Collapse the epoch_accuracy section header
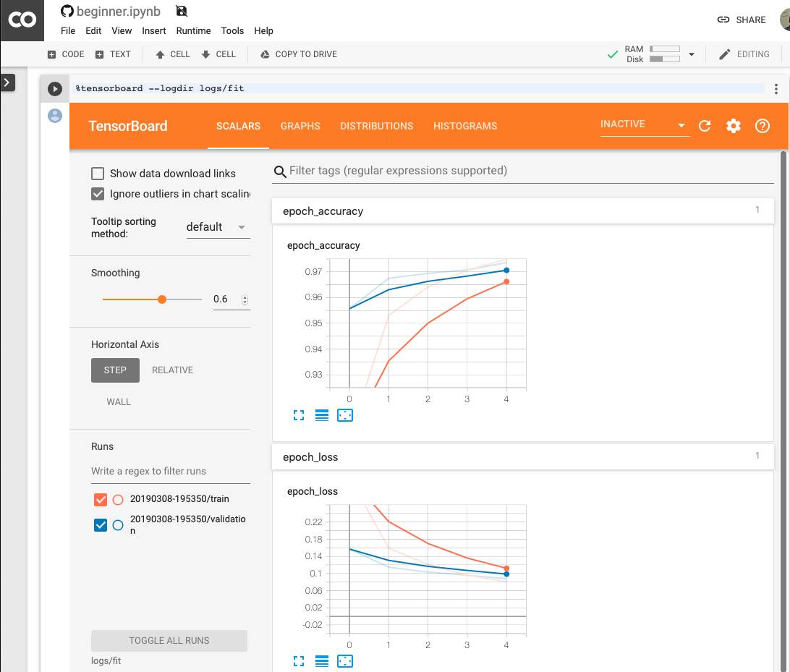 pyautogui.click(x=522, y=211)
